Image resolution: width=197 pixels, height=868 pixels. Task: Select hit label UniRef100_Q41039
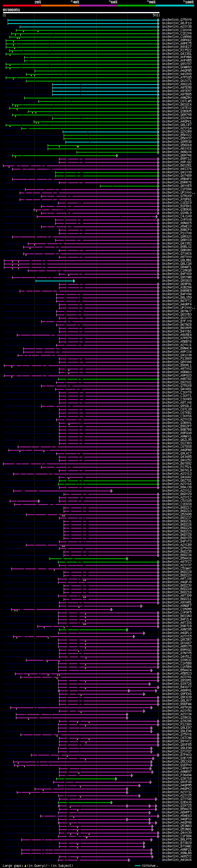[177, 172]
